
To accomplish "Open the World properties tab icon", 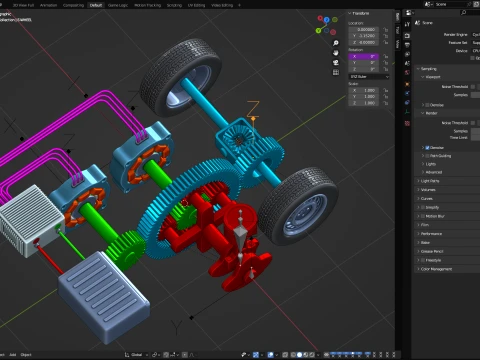I will pyautogui.click(x=407, y=73).
